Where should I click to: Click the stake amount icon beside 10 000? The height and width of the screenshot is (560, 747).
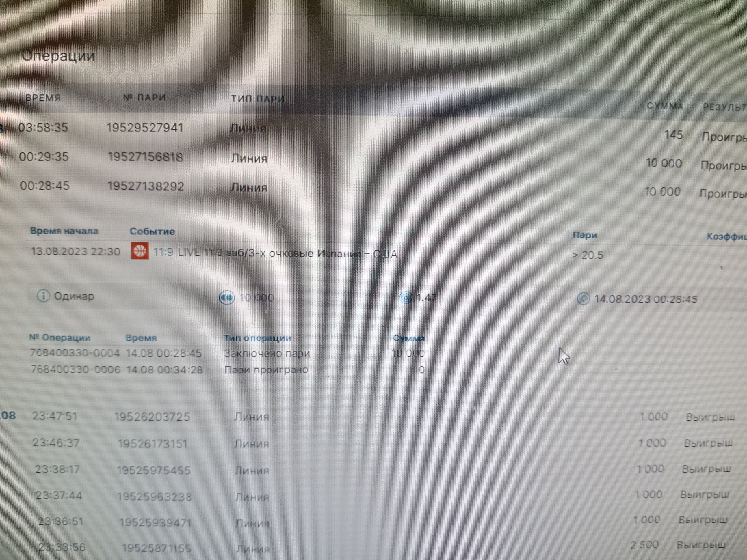point(227,297)
